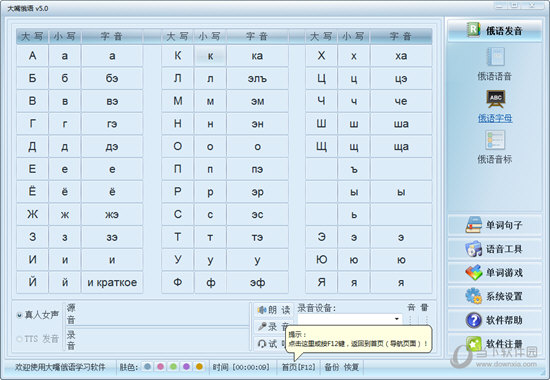The height and width of the screenshot is (380, 550).
Task: Open the 软件注册 section
Action: tap(495, 344)
